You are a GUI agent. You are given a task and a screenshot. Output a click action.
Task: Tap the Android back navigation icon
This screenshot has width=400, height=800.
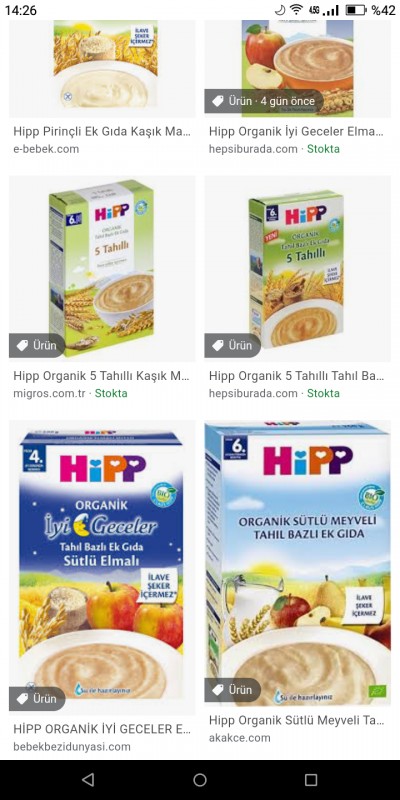(88, 779)
